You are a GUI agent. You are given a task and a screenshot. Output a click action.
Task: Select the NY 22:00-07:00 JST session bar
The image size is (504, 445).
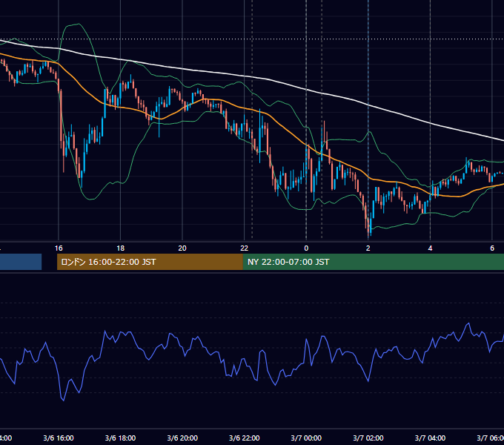tap(373, 262)
